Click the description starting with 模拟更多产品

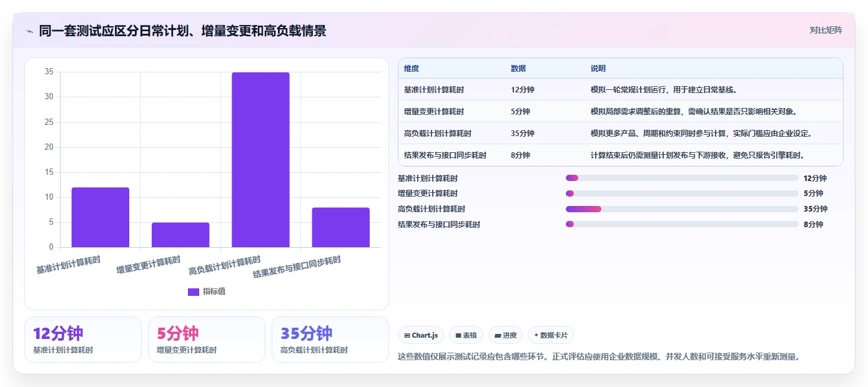click(701, 134)
